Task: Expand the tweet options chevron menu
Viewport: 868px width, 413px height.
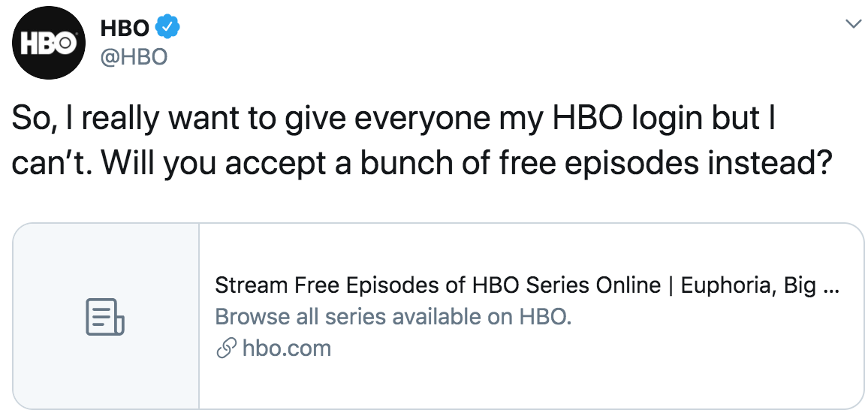Action: (x=852, y=24)
